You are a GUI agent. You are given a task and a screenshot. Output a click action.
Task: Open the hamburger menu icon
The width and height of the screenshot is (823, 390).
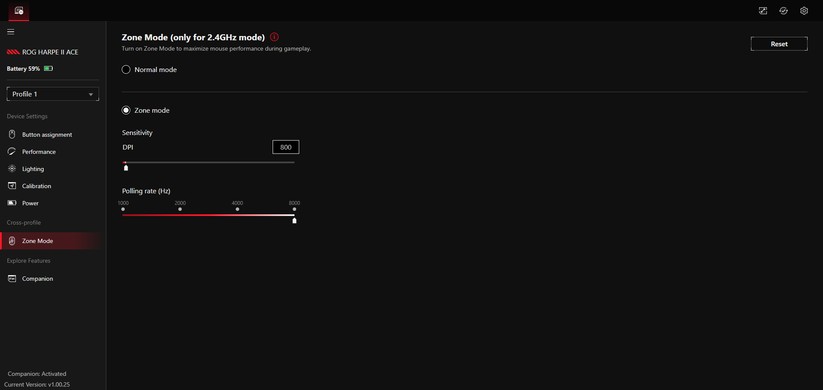pos(10,32)
